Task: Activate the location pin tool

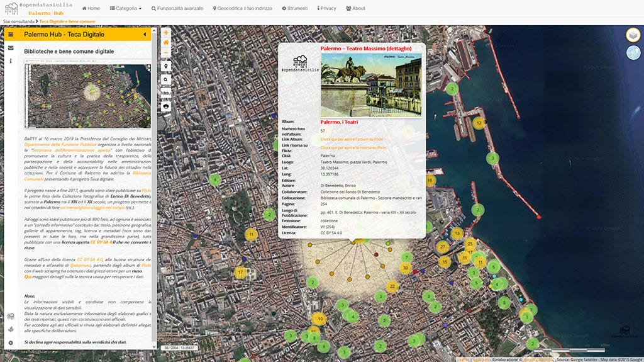Action: [x=166, y=66]
